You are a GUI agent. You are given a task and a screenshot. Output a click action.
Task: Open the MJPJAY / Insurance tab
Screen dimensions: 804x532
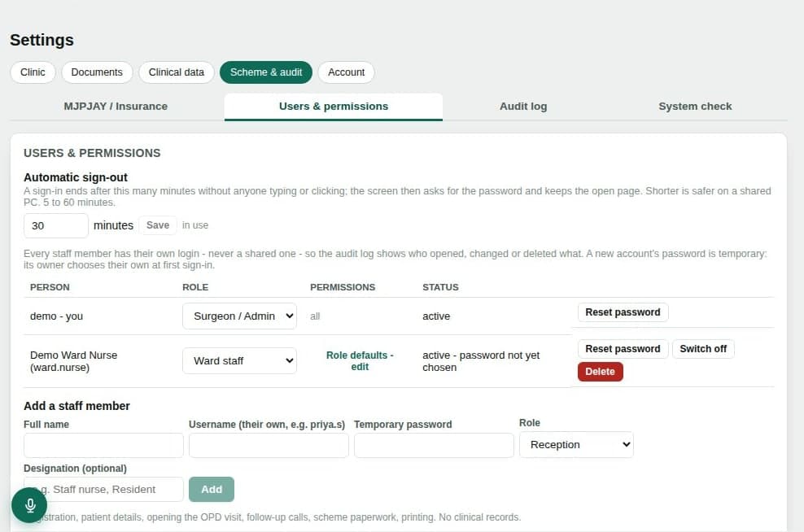[x=116, y=107]
